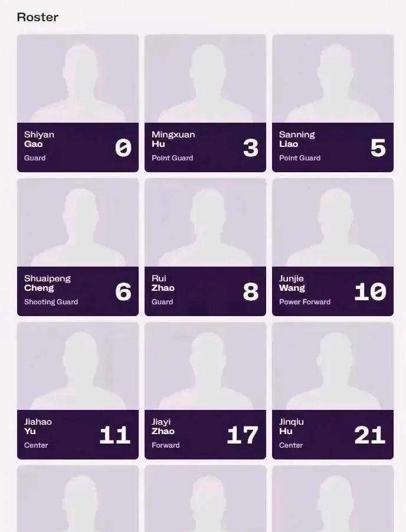Viewport: 406px width, 532px height.
Task: Open Jinqiu Hu's player photo
Action: pyautogui.click(x=333, y=366)
